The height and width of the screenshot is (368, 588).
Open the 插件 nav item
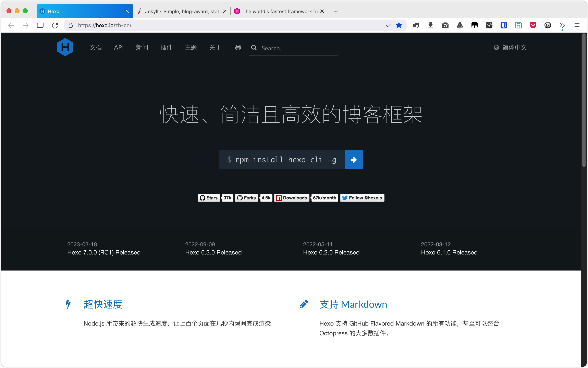click(166, 48)
